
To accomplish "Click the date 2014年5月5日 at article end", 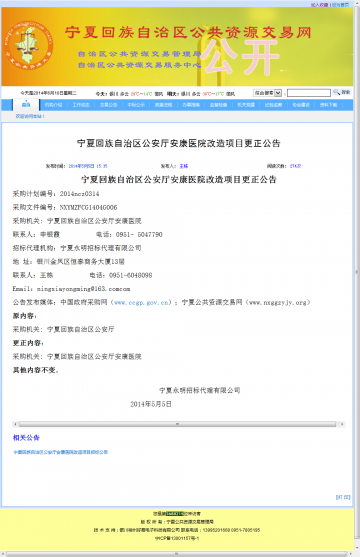I will click(151, 404).
